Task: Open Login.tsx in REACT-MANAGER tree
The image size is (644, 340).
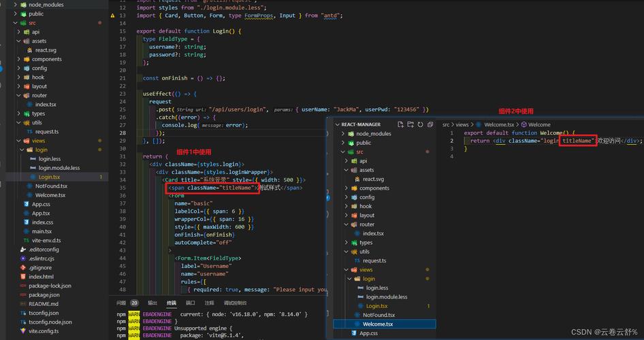Action: [377, 306]
